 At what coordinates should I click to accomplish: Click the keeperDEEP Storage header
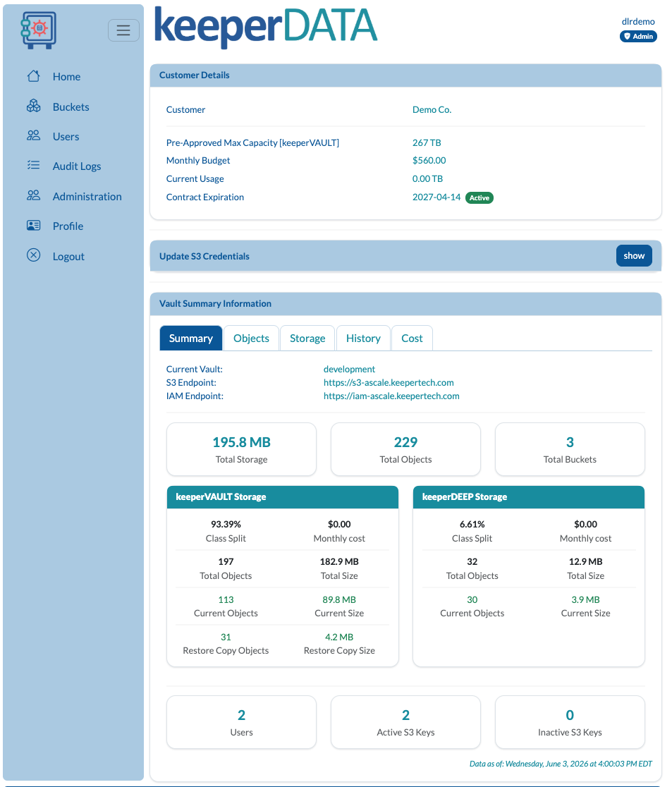tap(528, 497)
